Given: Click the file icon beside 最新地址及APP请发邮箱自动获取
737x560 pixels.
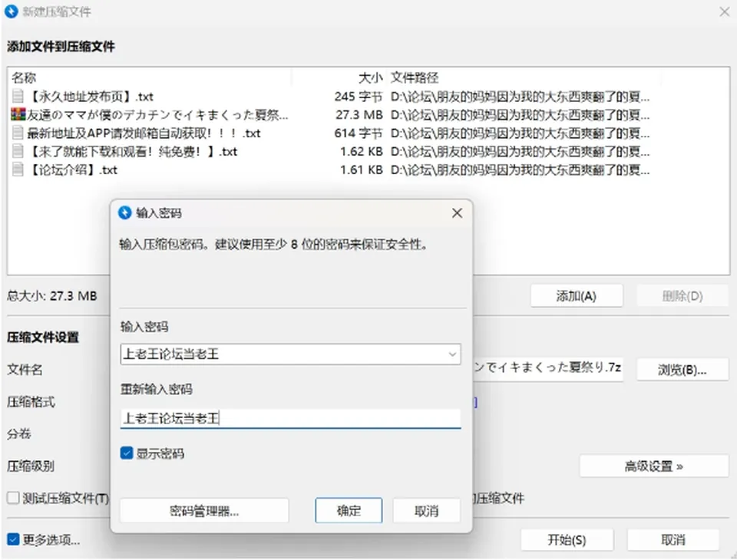Looking at the screenshot, I should 18,133.
